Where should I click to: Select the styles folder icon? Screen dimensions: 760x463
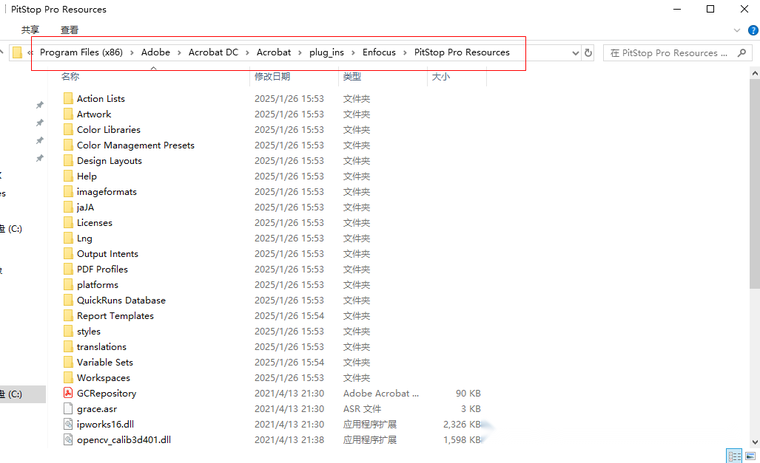(x=68, y=331)
